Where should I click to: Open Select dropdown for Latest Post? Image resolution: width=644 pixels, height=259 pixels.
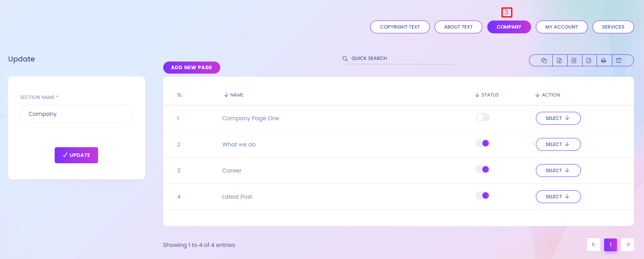(x=558, y=197)
